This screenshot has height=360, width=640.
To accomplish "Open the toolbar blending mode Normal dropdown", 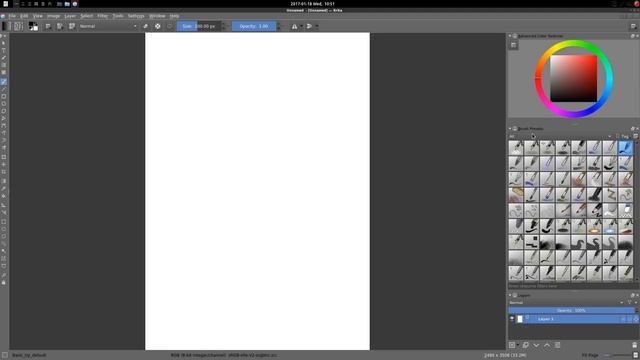I will click(x=108, y=26).
